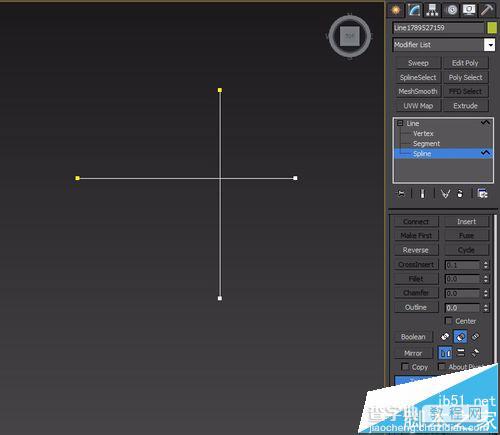
Task: Click the Chamfer spinner arrows
Action: [x=486, y=293]
